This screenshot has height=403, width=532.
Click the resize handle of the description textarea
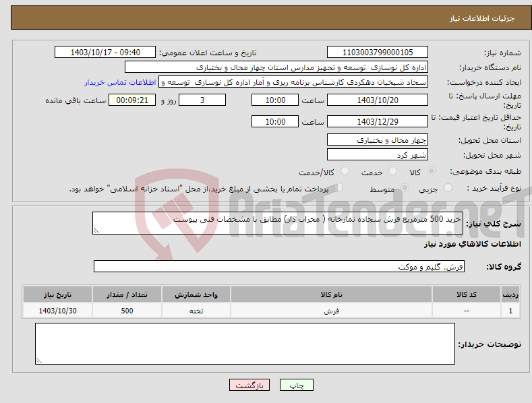(x=96, y=230)
